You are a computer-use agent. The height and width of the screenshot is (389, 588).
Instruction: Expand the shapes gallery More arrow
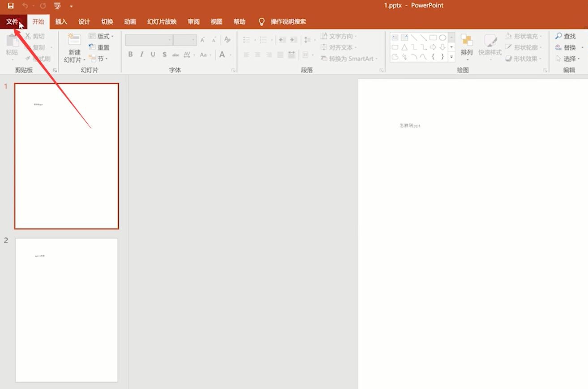(452, 56)
